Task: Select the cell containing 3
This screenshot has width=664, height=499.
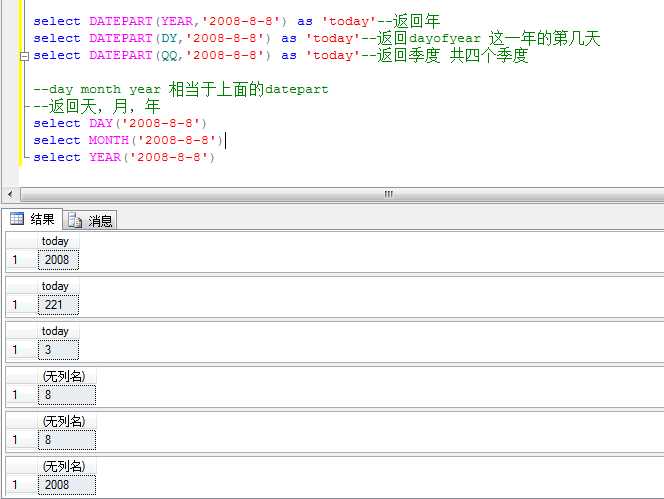Action: click(58, 349)
